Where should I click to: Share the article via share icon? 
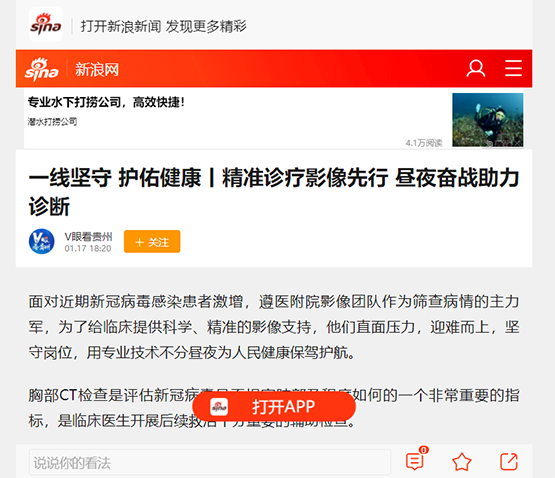click(x=509, y=462)
